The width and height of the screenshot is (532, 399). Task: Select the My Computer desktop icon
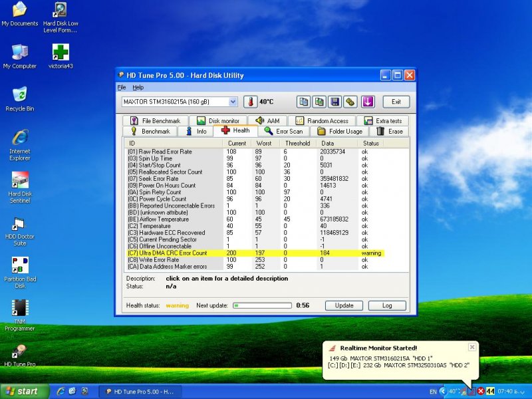20,57
